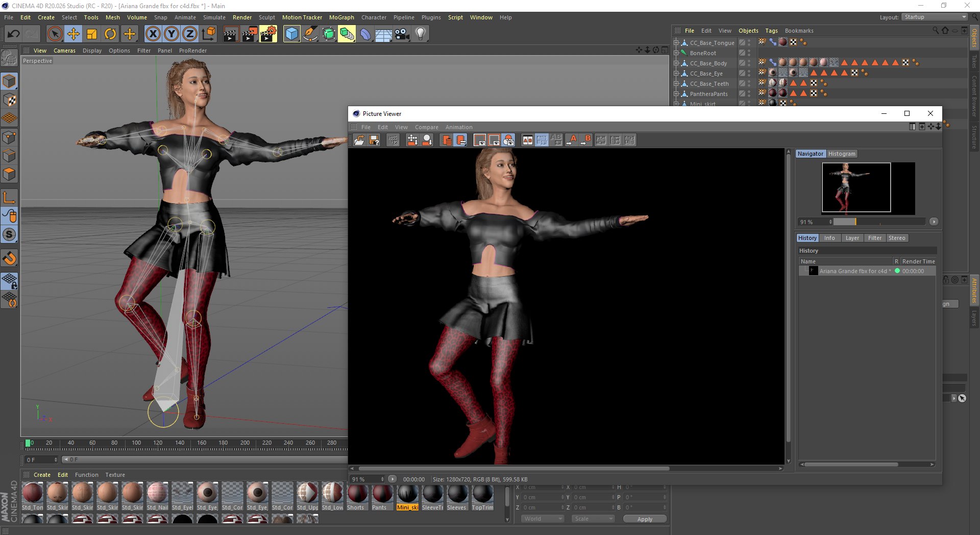Activate the Scale tool
Screen dimensions: 980x535
[92, 34]
